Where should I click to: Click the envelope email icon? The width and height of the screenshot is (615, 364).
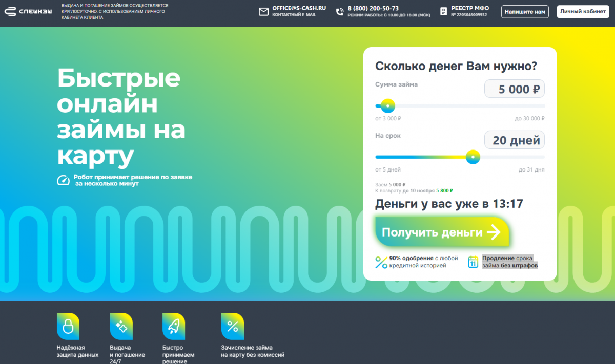(263, 12)
